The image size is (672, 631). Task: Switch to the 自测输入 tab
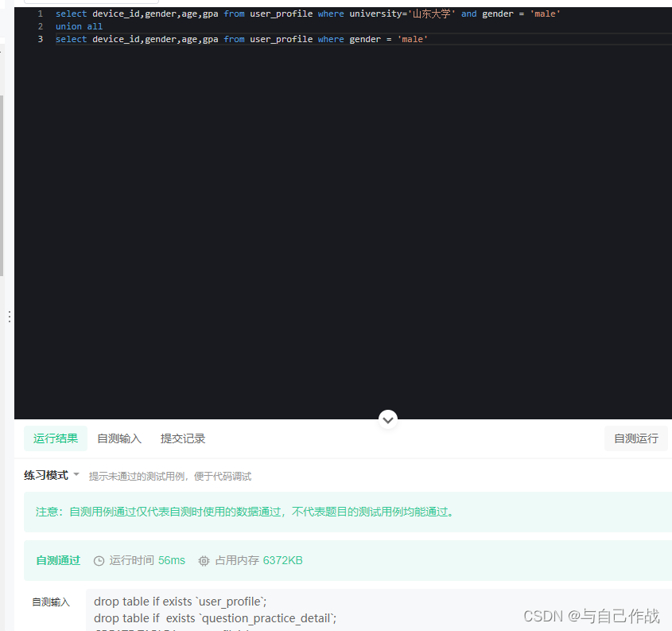point(118,438)
